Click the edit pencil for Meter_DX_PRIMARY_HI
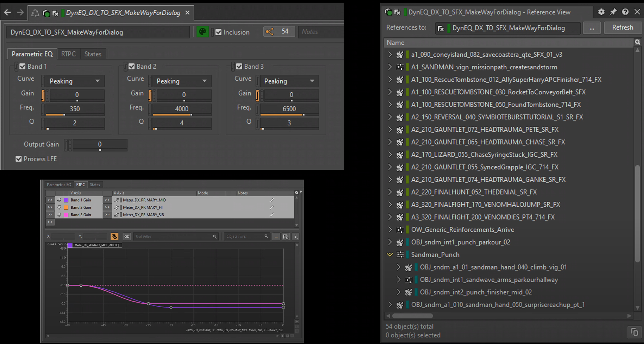Image resolution: width=644 pixels, height=344 pixels. tap(272, 207)
